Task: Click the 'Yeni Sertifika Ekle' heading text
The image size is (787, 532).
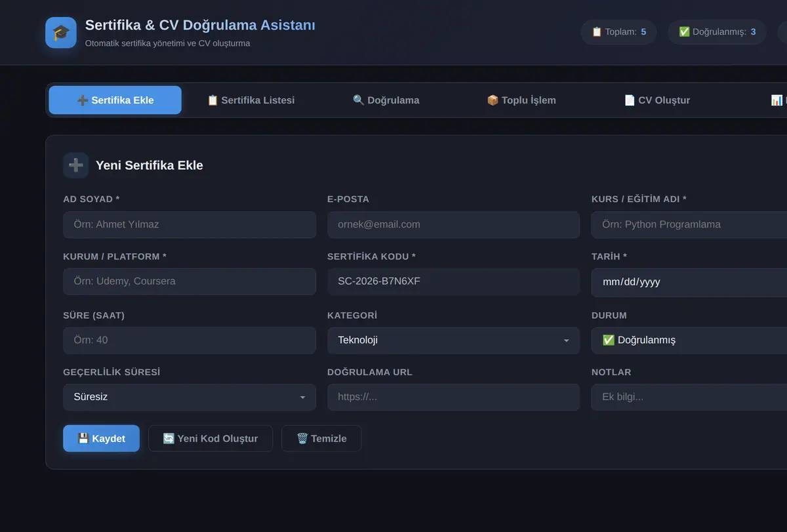Action: (150, 165)
